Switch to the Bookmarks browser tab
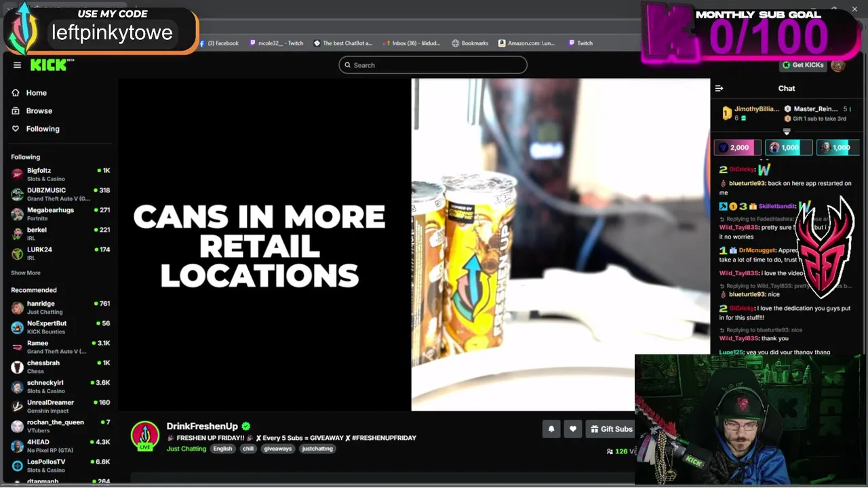Screen dimensions: 868x488 pyautogui.click(x=470, y=43)
